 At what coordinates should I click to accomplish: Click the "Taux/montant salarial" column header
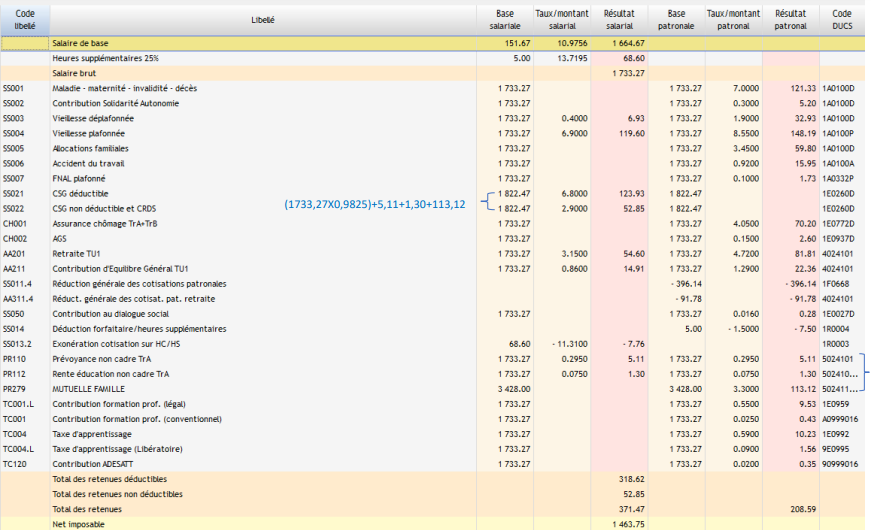pyautogui.click(x=563, y=19)
